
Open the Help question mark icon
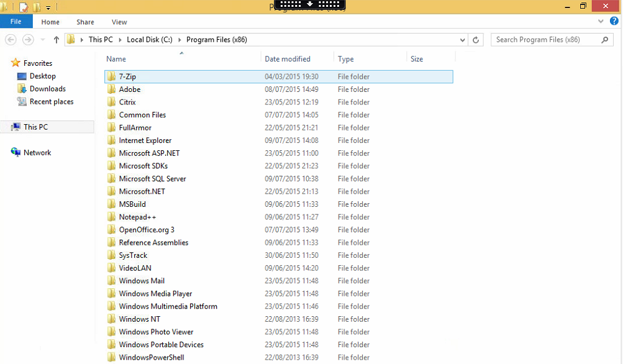(x=614, y=21)
